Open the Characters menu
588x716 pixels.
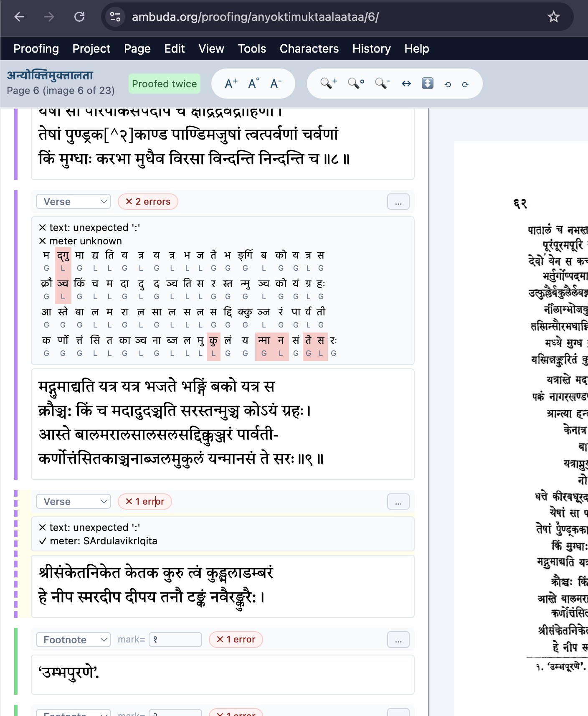(x=309, y=48)
